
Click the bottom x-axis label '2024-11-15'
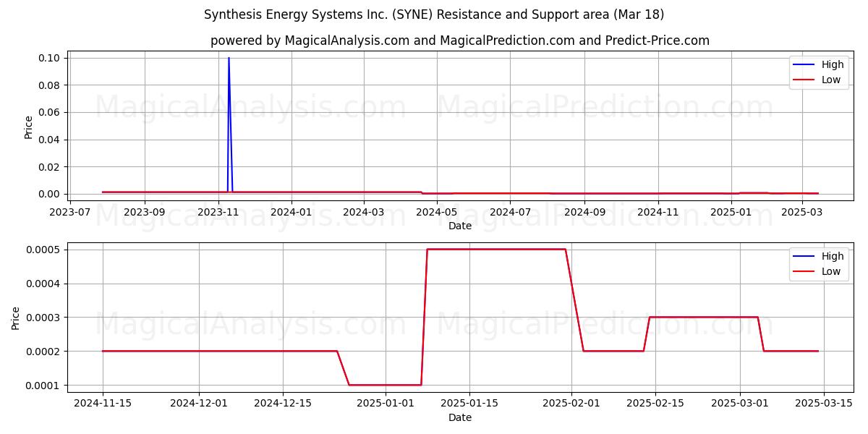tap(103, 404)
